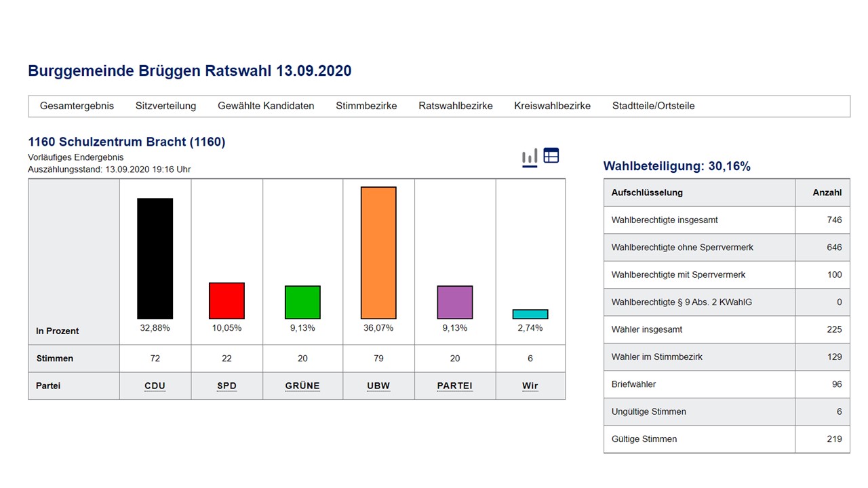Select the Stimmbezirke menu item
This screenshot has width=868, height=488.
point(366,106)
